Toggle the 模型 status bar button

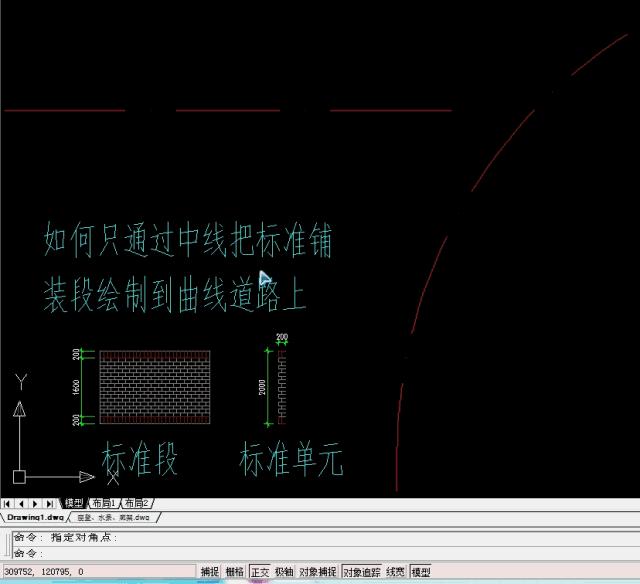[x=420, y=572]
